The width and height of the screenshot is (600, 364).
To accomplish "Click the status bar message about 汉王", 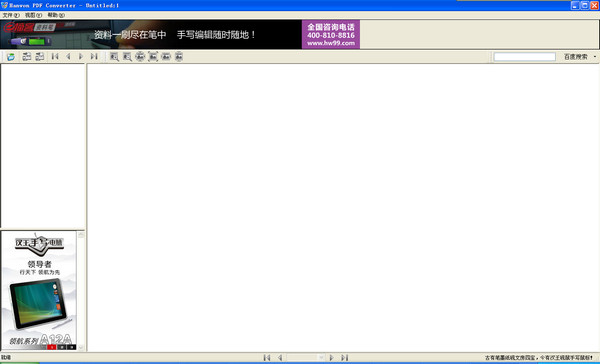I will pyautogui.click(x=538, y=358).
